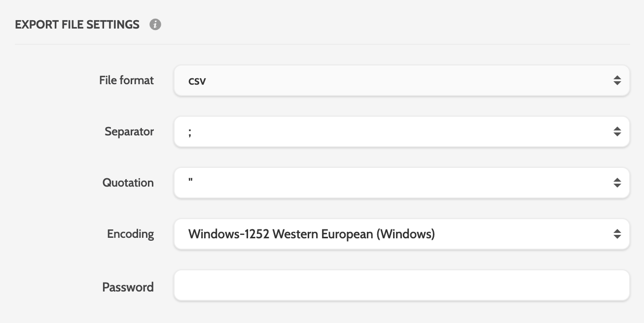The width and height of the screenshot is (644, 323).
Task: Click the "Encoding" label
Action: pyautogui.click(x=130, y=234)
